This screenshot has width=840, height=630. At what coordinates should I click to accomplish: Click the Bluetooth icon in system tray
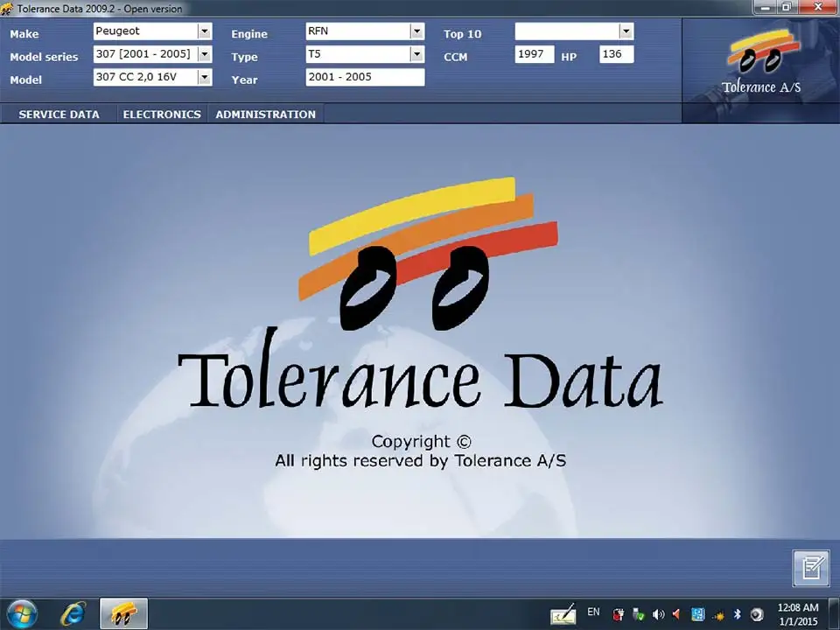coord(738,612)
